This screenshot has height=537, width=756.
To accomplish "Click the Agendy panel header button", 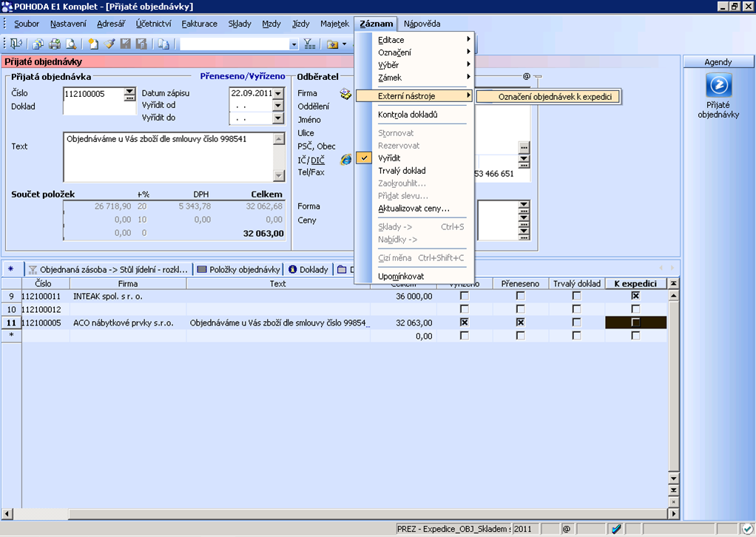I will point(718,61).
